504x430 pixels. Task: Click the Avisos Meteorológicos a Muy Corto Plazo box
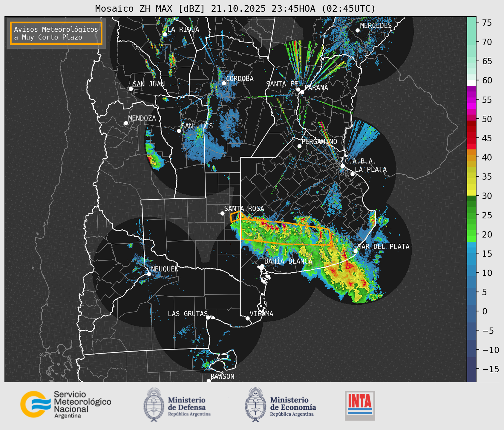point(56,33)
